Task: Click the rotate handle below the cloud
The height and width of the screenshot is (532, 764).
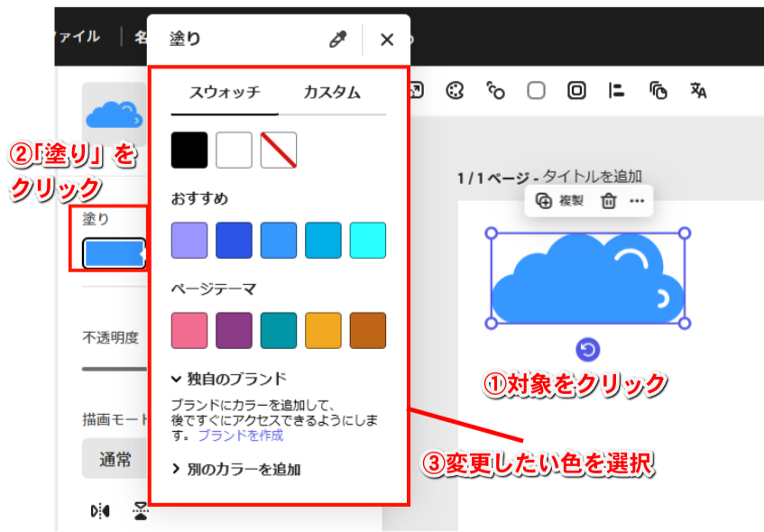Action: click(587, 350)
